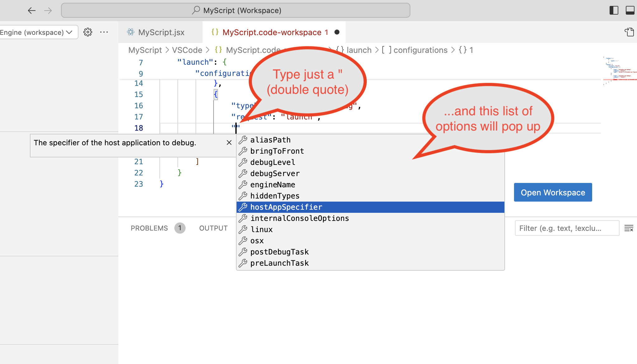Image resolution: width=637 pixels, height=364 pixels.
Task: Switch to the OUTPUT panel tab
Action: point(213,228)
